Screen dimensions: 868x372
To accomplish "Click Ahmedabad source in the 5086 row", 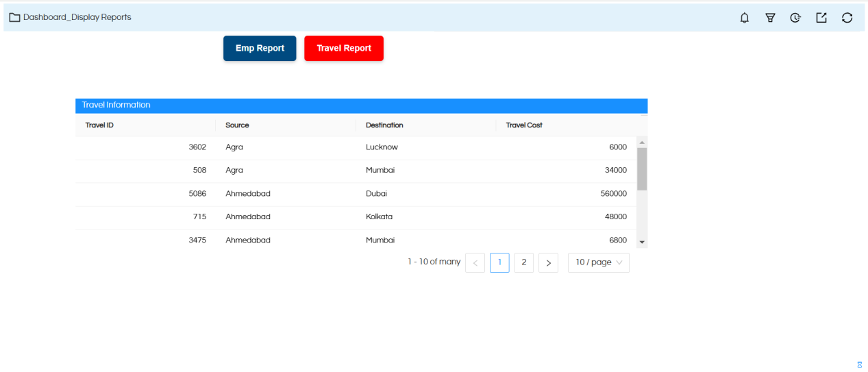I will (248, 194).
